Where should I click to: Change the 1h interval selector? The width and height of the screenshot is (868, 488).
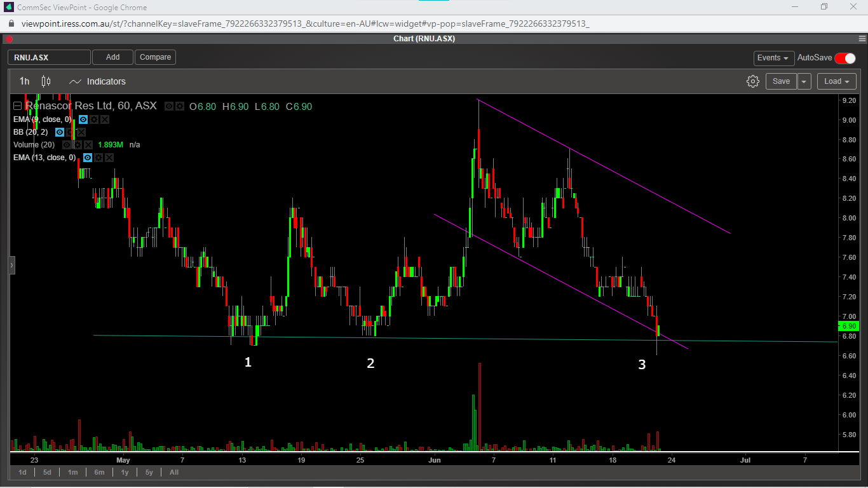click(24, 81)
